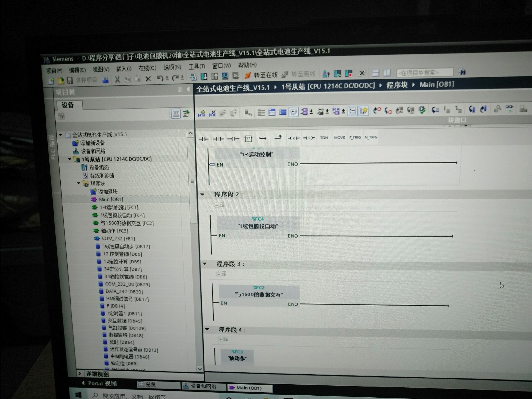Insert a normally closed contact instruction
532x399 pixels.
tap(218, 139)
